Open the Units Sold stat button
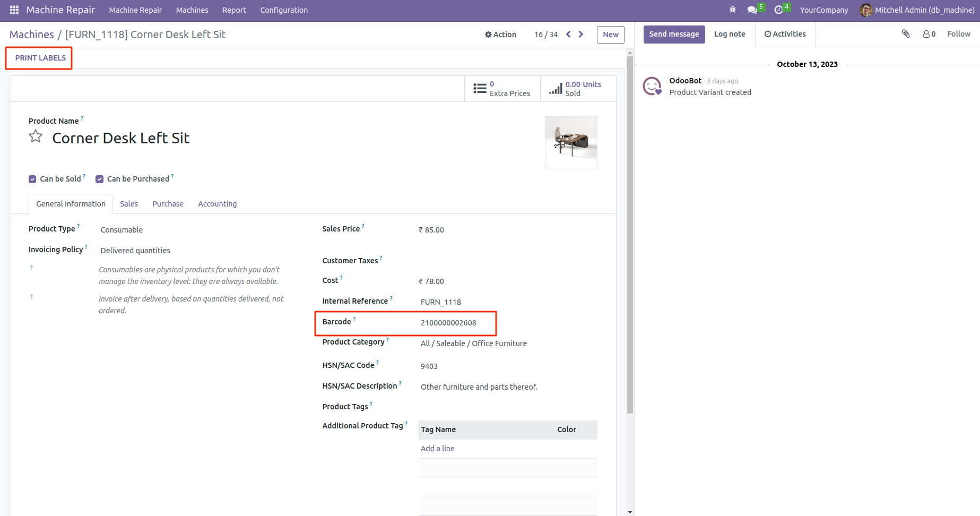Viewport: 980px width, 516px height. click(x=578, y=89)
